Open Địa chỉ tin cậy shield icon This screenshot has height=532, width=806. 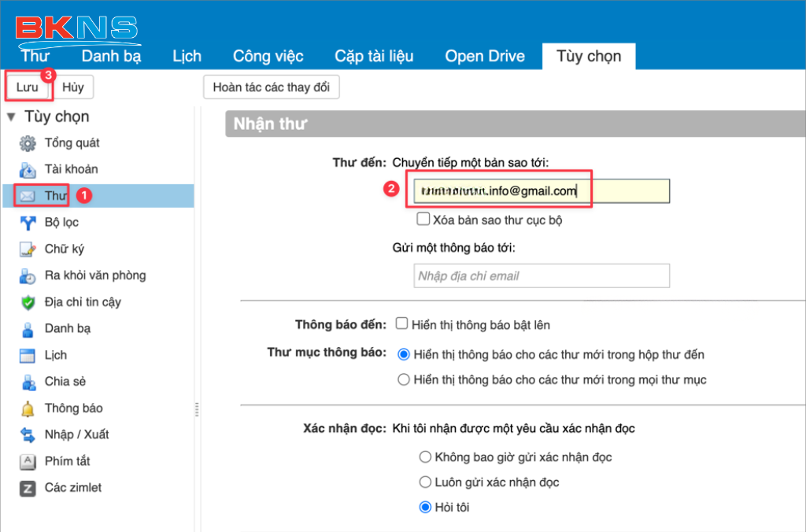[x=28, y=302]
